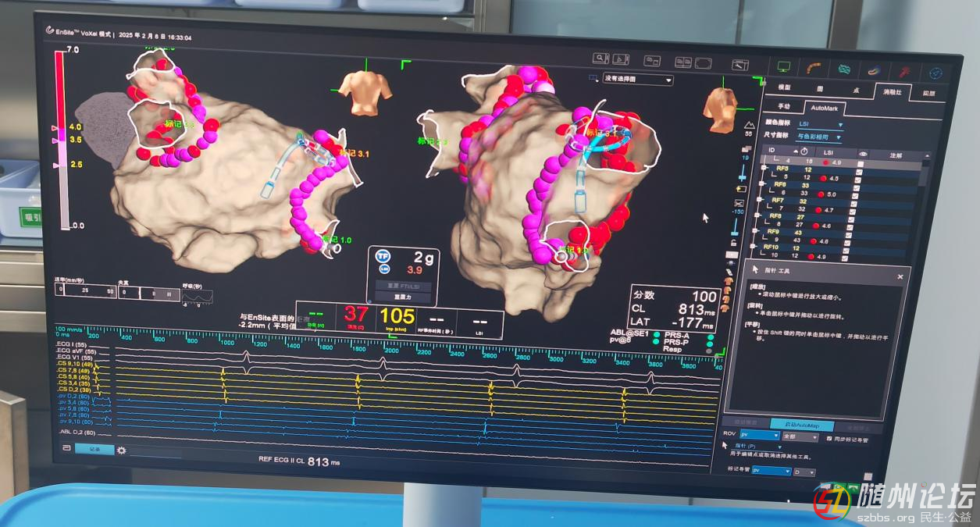Toggle visibility checkbox for lesion row 5
The height and width of the screenshot is (527, 980).
[x=857, y=180]
